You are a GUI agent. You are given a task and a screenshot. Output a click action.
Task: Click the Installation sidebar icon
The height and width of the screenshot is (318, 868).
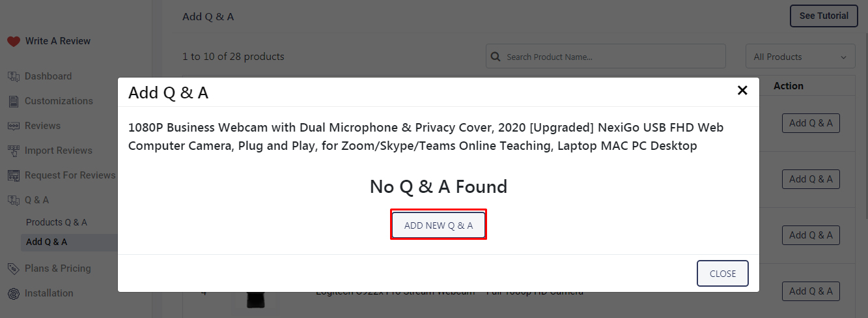coord(14,293)
